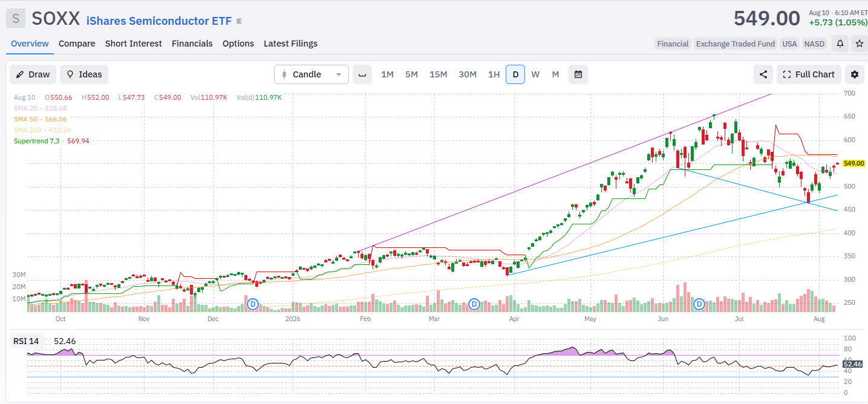The image size is (868, 404).
Task: Click the Vol(d) 110.97K readout
Action: tap(259, 97)
